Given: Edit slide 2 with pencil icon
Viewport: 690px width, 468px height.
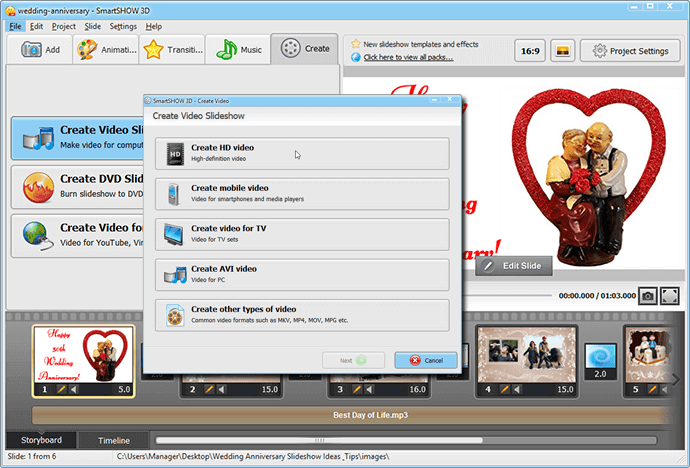Looking at the screenshot, I should [x=209, y=389].
